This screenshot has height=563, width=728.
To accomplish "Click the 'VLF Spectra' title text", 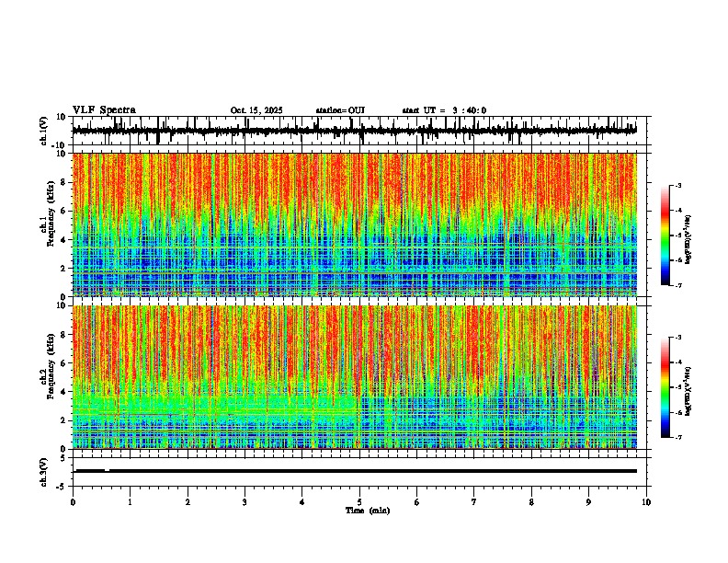I will click(x=104, y=110).
